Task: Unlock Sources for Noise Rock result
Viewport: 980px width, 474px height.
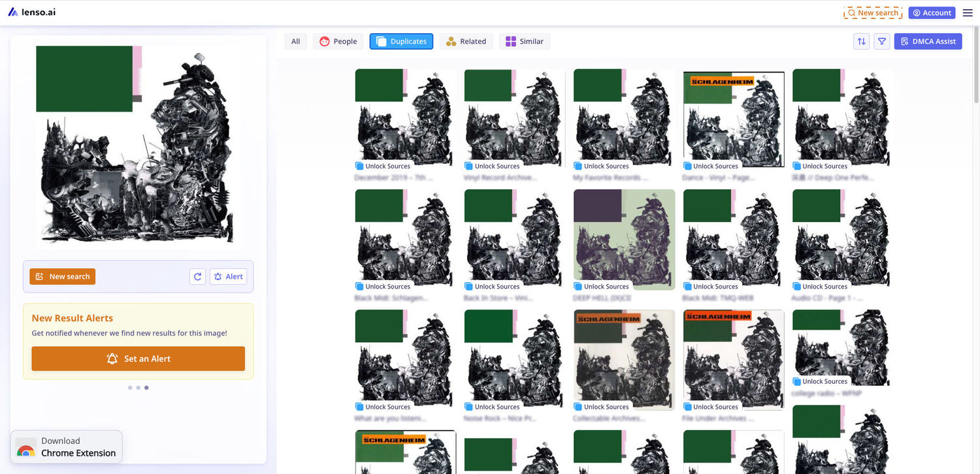Action: pyautogui.click(x=492, y=407)
